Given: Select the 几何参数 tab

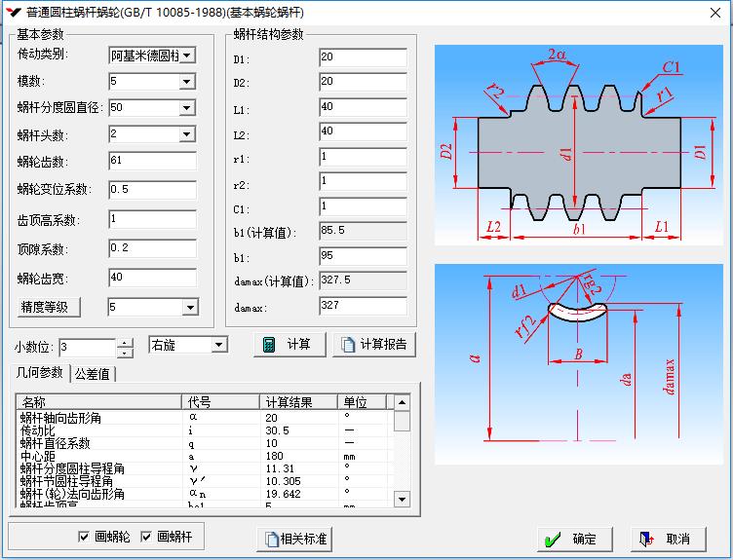Looking at the screenshot, I should pyautogui.click(x=39, y=373).
